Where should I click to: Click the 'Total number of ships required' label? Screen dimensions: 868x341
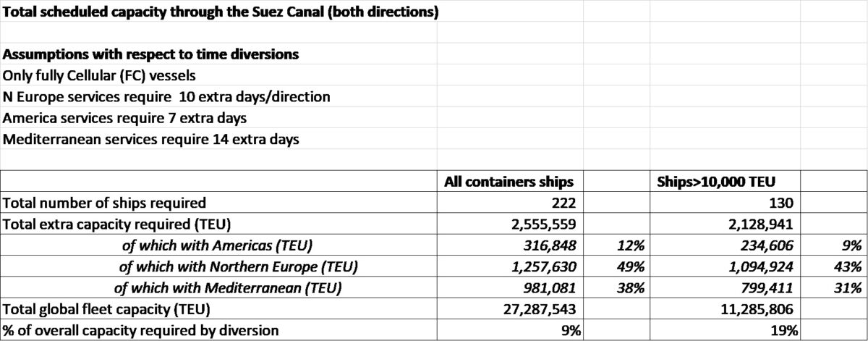pos(105,203)
